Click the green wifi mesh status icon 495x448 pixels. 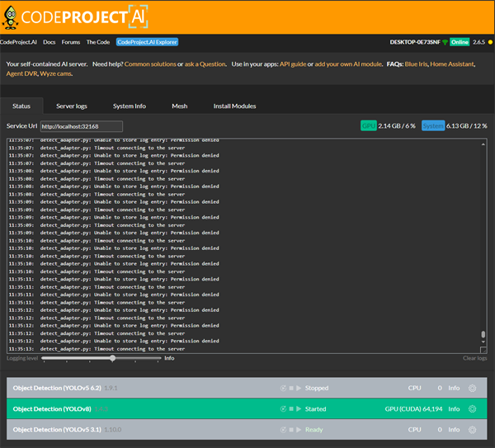tap(445, 42)
